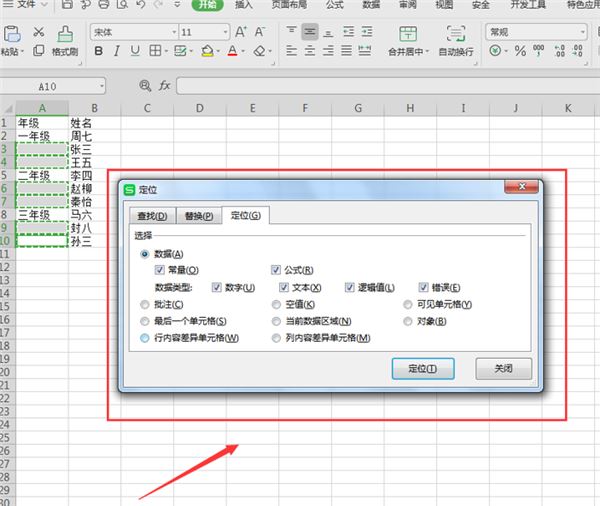The height and width of the screenshot is (506, 600).
Task: Click Merge and Center icon
Action: [408, 34]
